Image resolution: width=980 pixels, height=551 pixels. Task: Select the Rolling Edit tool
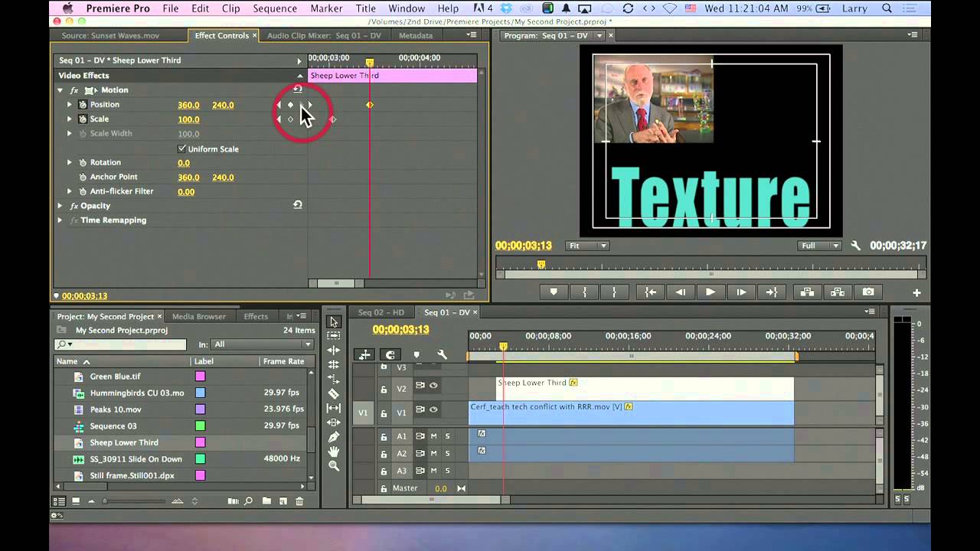click(x=334, y=364)
